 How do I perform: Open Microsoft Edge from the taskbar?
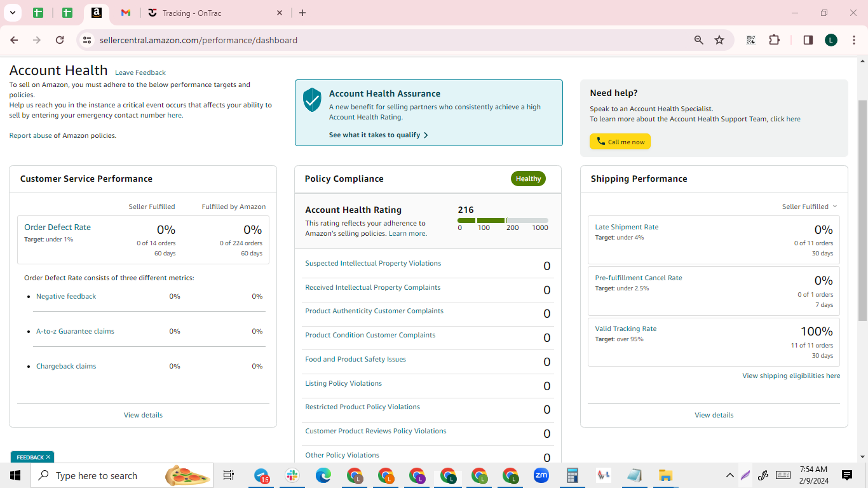pos(324,475)
